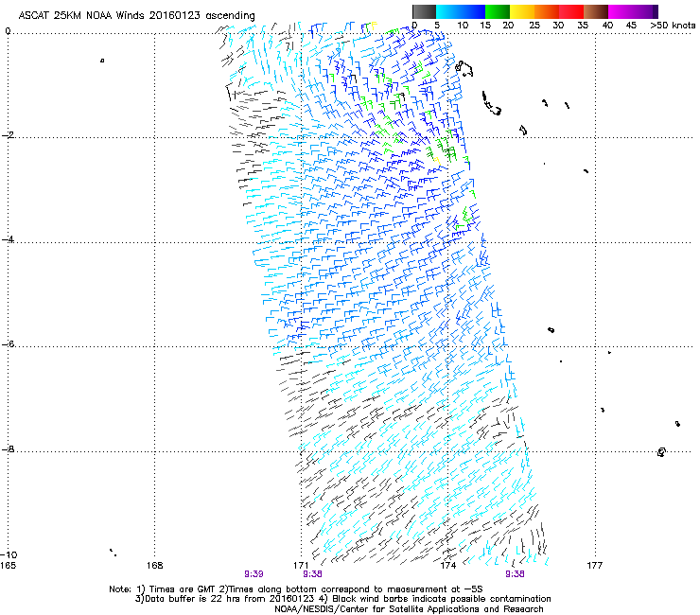Click the 'NOAA/NESDIS/Center for Satellite Applications and Research' credit
The image size is (700, 615).
(x=409, y=609)
